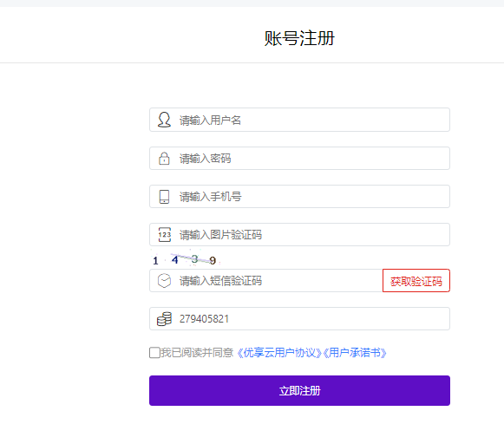Focus the 请输入用户名 username input
The height and width of the screenshot is (424, 504).
pos(299,120)
